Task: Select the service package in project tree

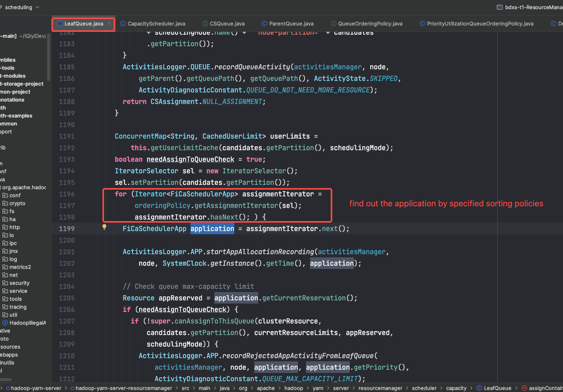Action: [18, 291]
